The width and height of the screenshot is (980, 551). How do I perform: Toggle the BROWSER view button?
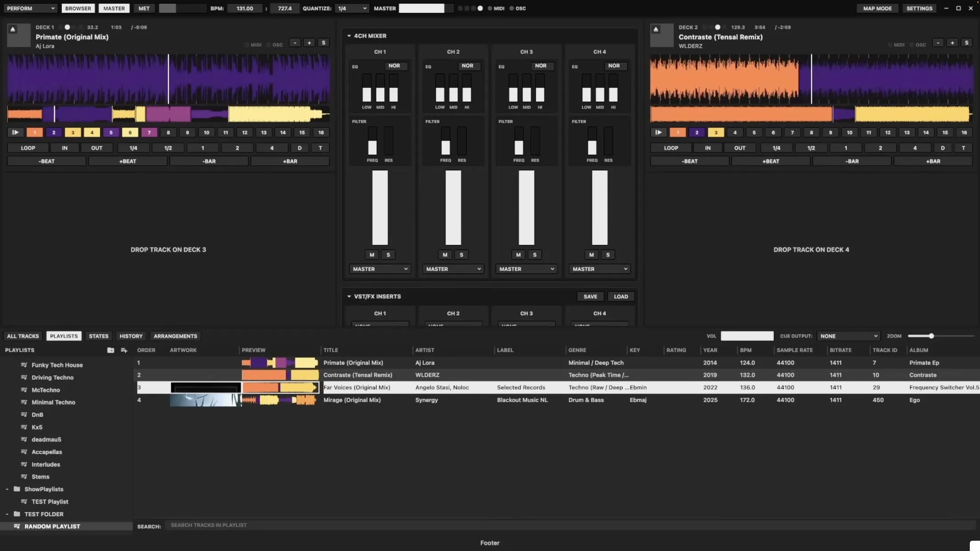pos(78,8)
